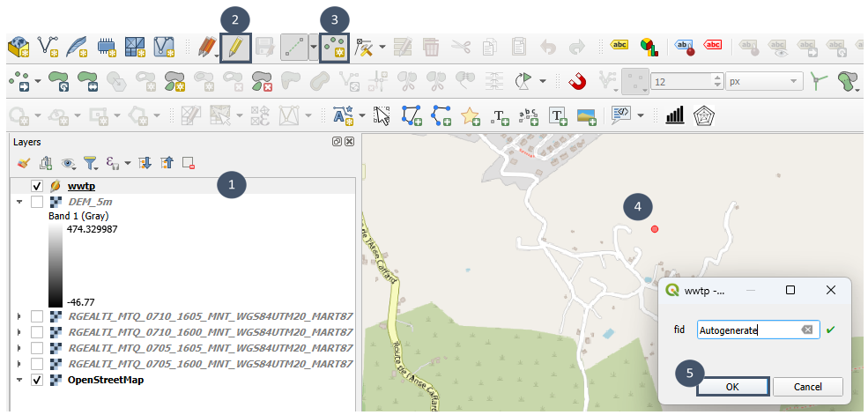This screenshot has width=868, height=415.
Task: Uncheck the wwtp layer checkbox
Action: (x=37, y=187)
